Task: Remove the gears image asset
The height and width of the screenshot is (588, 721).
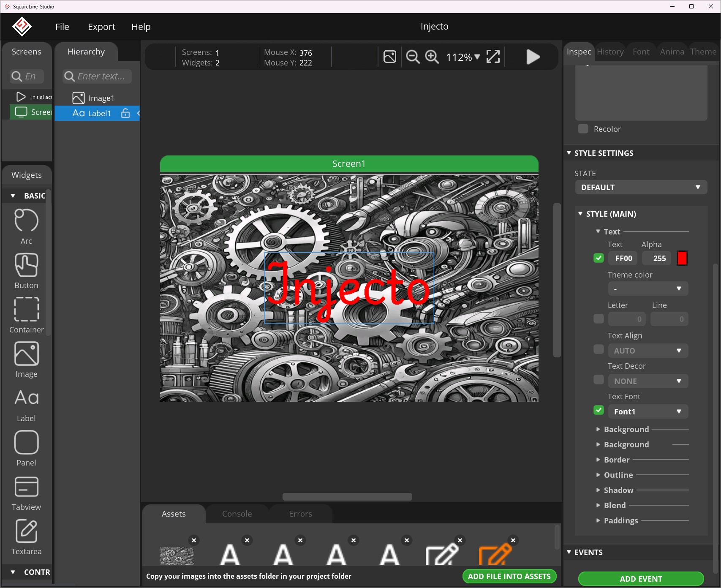Action: pos(194,540)
